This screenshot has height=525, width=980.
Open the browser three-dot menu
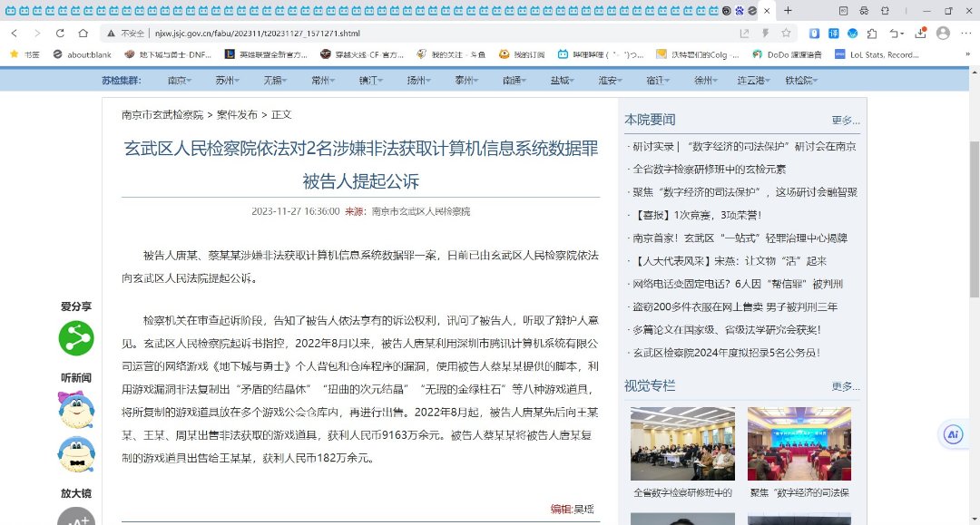967,33
